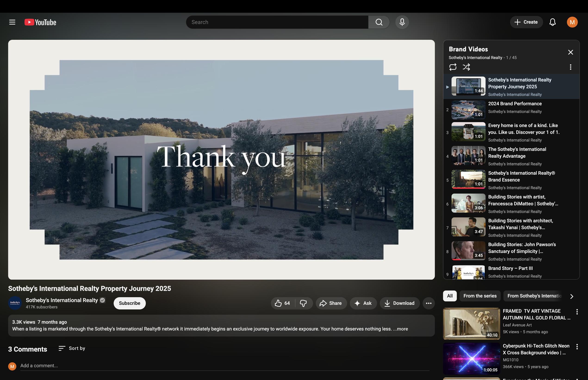Open the hamburger guide menu
This screenshot has width=588, height=380.
coord(12,22)
